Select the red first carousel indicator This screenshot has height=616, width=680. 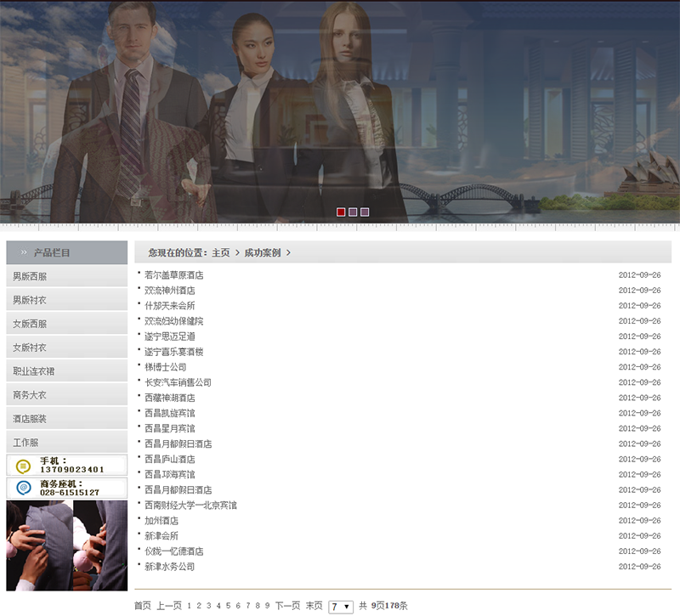[x=341, y=212]
